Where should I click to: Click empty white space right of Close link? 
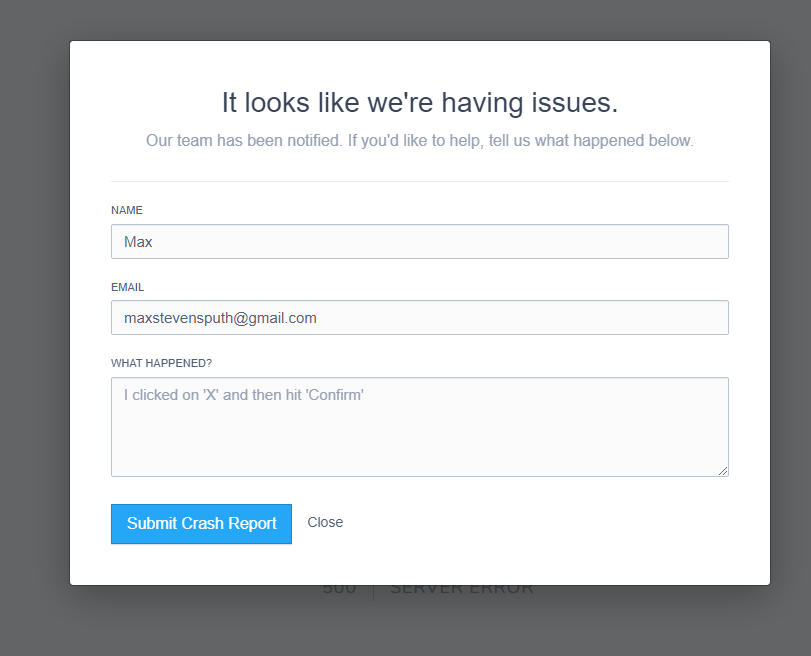[540, 524]
